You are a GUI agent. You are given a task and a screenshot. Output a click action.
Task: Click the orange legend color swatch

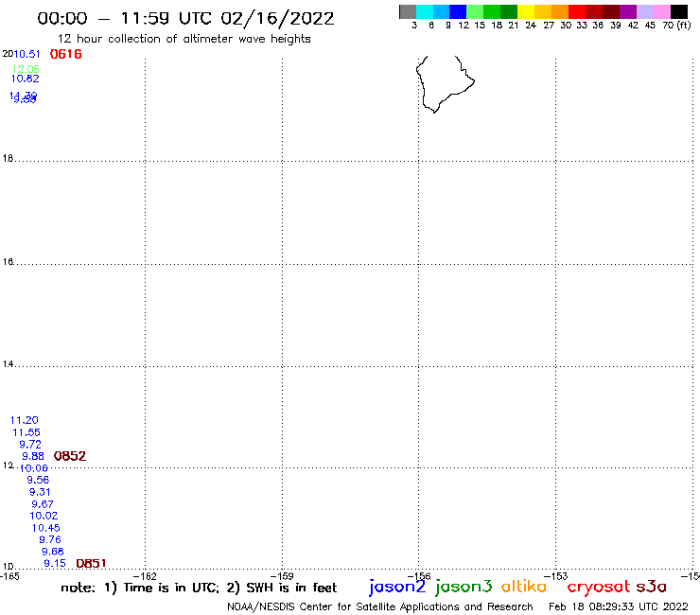click(x=560, y=11)
